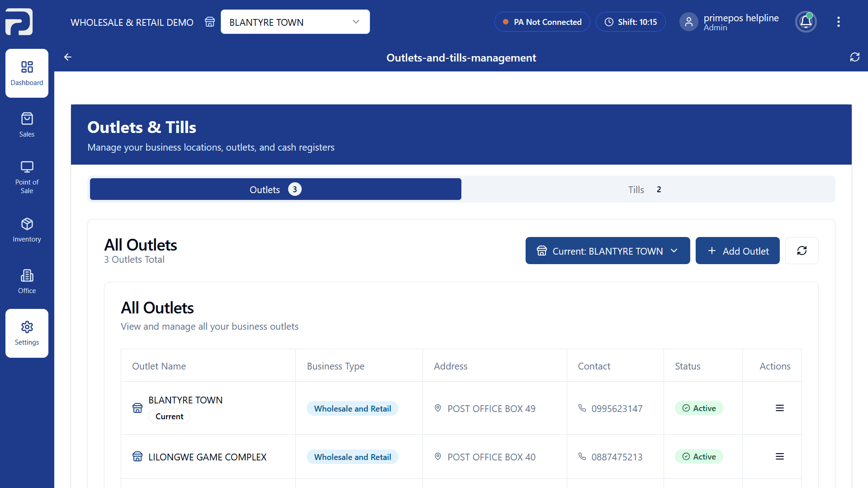Image resolution: width=868 pixels, height=488 pixels.
Task: Click the LILONGWE GAME COMPLEX outlet name
Action: coord(207,457)
